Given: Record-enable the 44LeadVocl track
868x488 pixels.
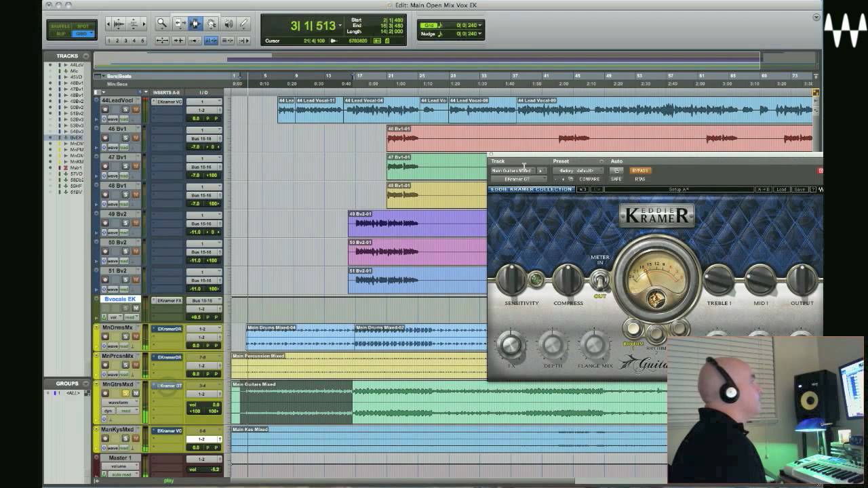Looking at the screenshot, I should click(x=105, y=109).
